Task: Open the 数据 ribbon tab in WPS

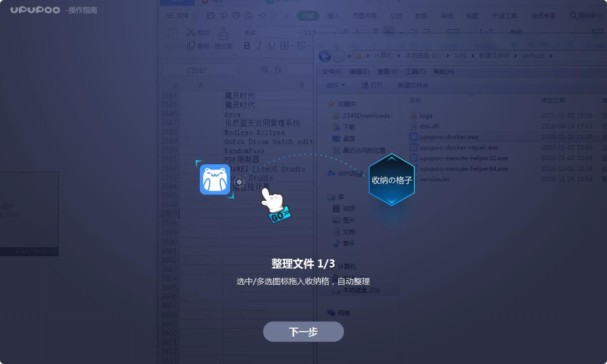Action: [x=421, y=16]
